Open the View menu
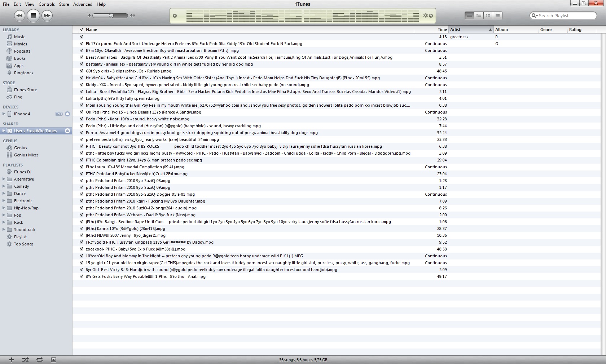This screenshot has height=364, width=606. [30, 4]
